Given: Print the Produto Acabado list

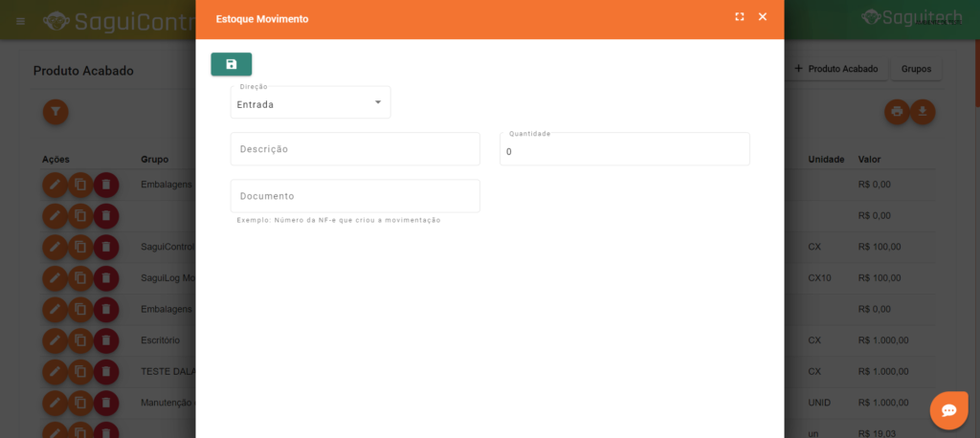Looking at the screenshot, I should click(897, 112).
